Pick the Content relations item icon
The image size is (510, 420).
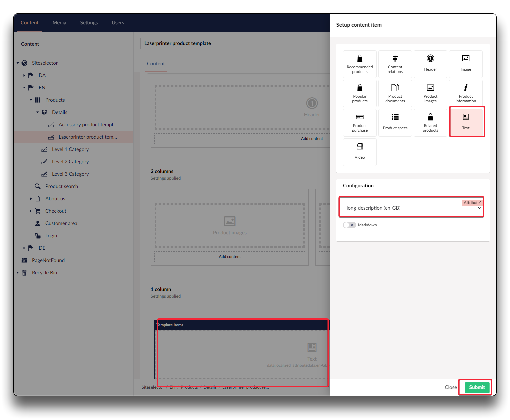click(x=395, y=58)
